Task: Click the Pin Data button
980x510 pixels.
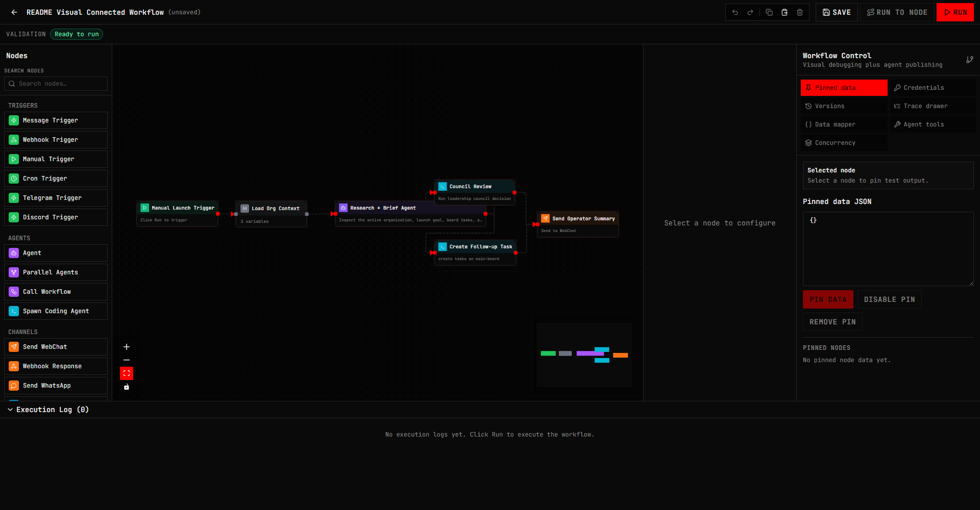Action: [x=828, y=299]
